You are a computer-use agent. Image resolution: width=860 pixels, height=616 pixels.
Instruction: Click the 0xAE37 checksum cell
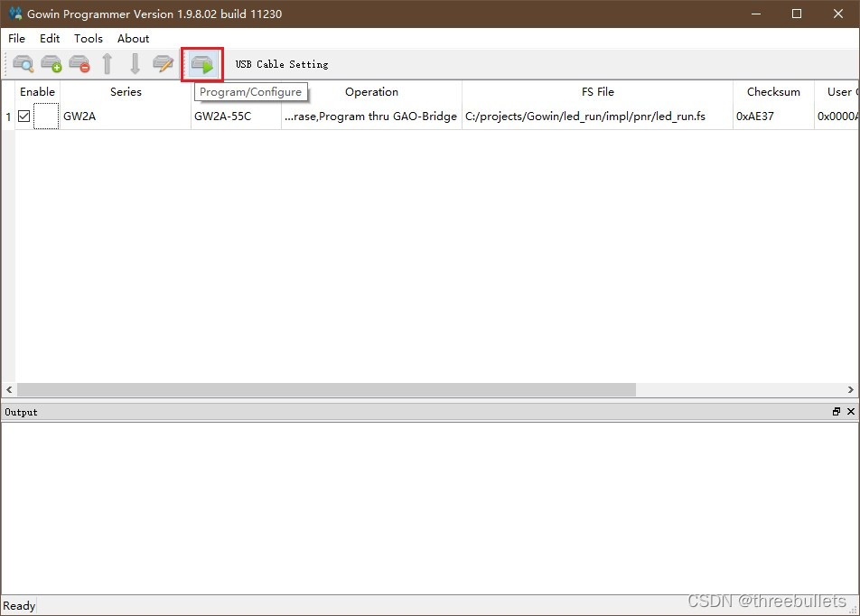click(x=773, y=117)
